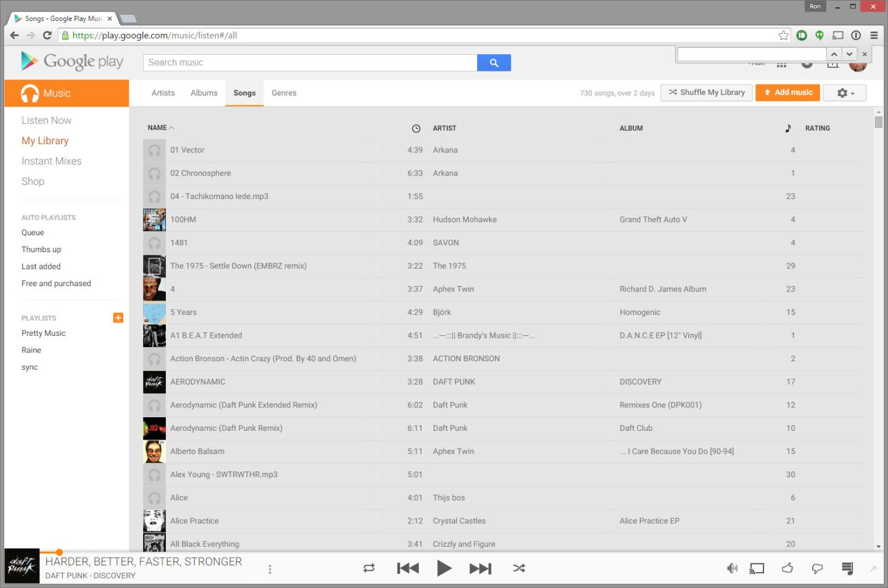
Task: Cast music using player bar cast icon
Action: tap(757, 568)
